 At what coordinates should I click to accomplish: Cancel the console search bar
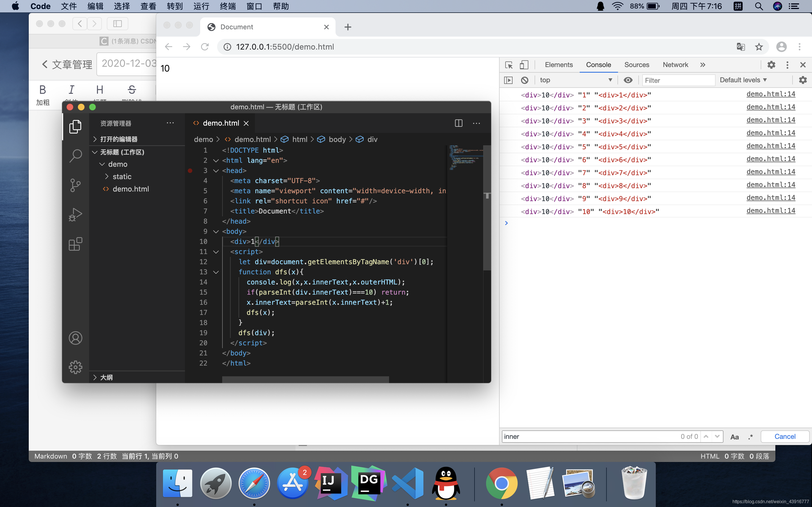coord(784,437)
